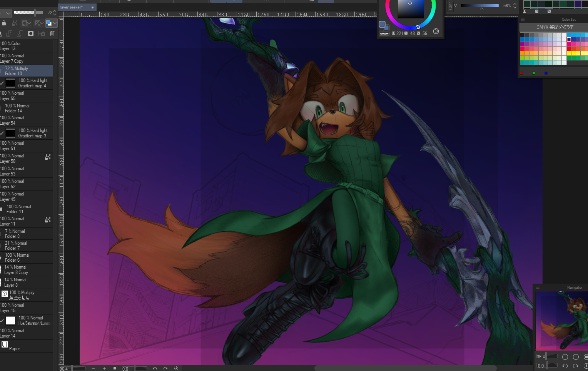588x371 pixels.
Task: Click the zoom in icon in Navigator
Action: point(576,357)
